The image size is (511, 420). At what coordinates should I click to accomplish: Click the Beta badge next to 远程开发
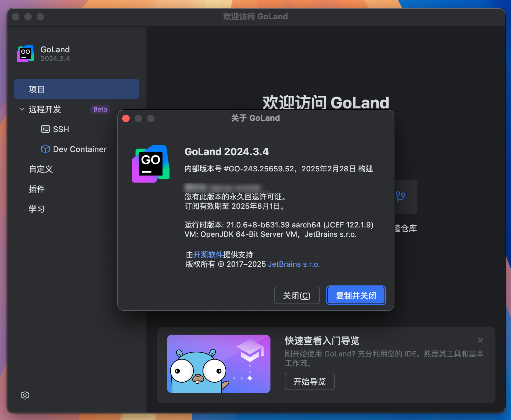pos(100,109)
